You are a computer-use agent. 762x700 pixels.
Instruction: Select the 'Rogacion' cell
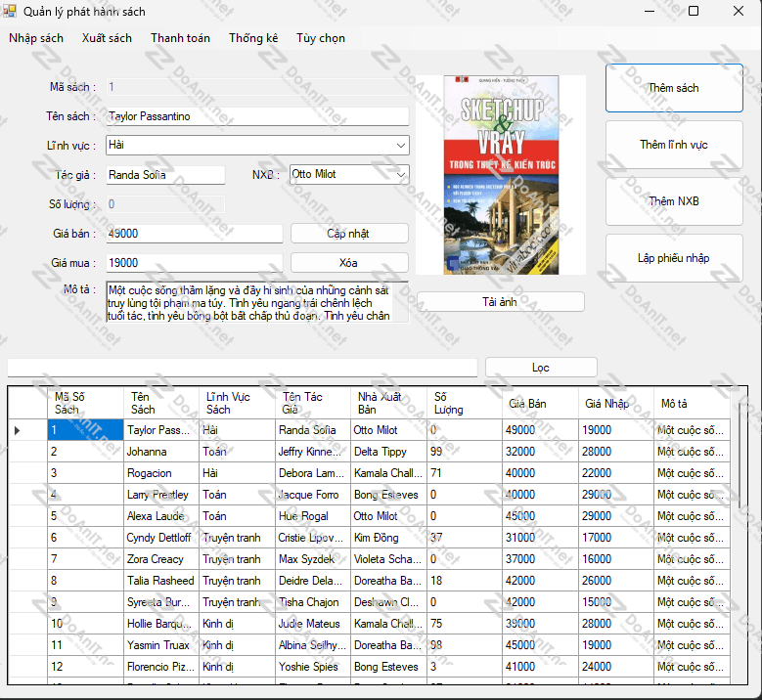tap(161, 473)
